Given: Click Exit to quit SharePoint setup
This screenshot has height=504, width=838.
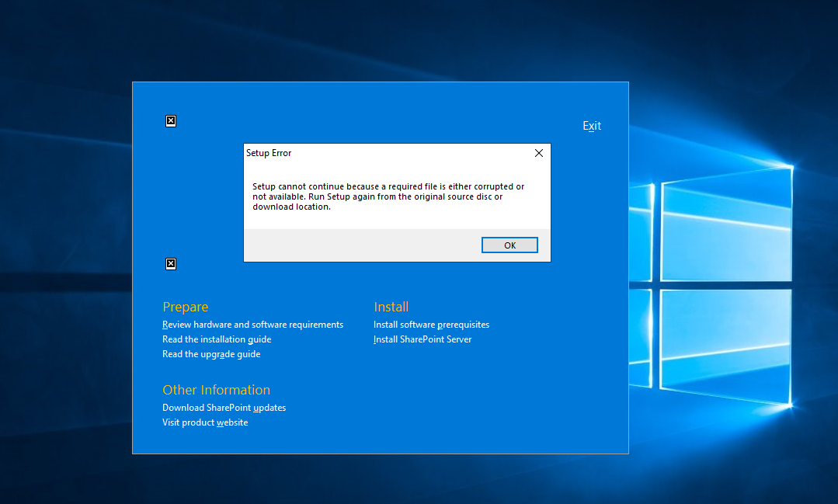Looking at the screenshot, I should [x=591, y=125].
